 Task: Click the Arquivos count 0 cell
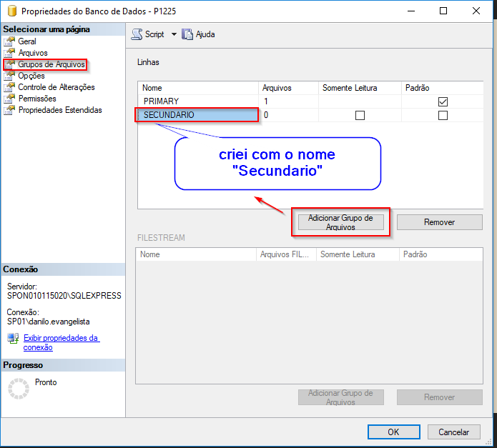288,115
